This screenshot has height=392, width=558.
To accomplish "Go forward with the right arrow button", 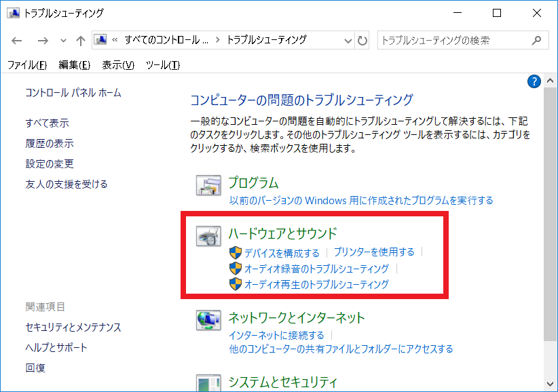I will click(x=43, y=41).
